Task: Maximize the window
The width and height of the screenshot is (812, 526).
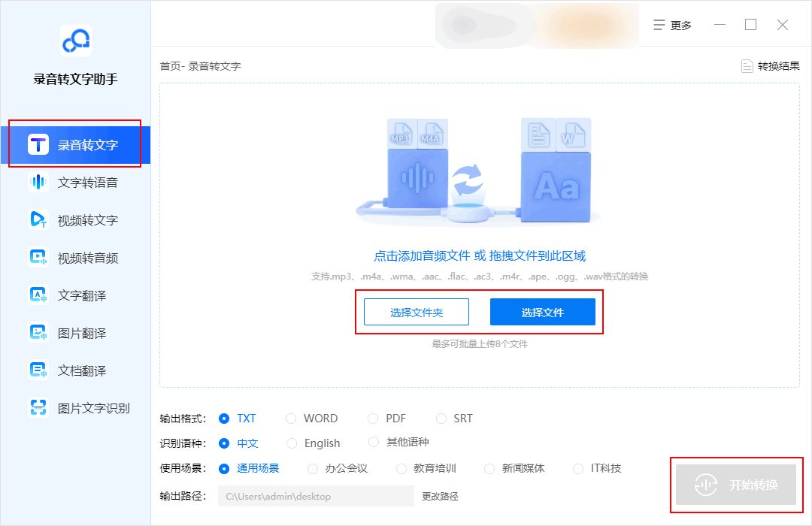Action: (x=750, y=25)
